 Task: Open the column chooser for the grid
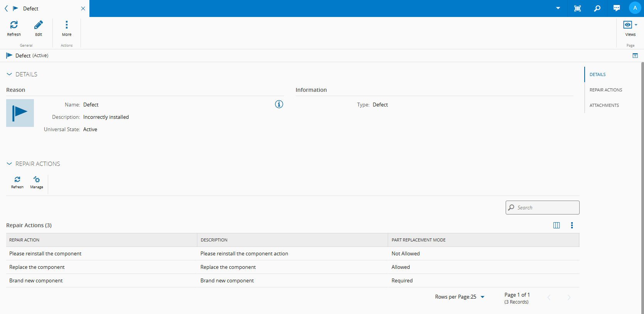tap(557, 225)
